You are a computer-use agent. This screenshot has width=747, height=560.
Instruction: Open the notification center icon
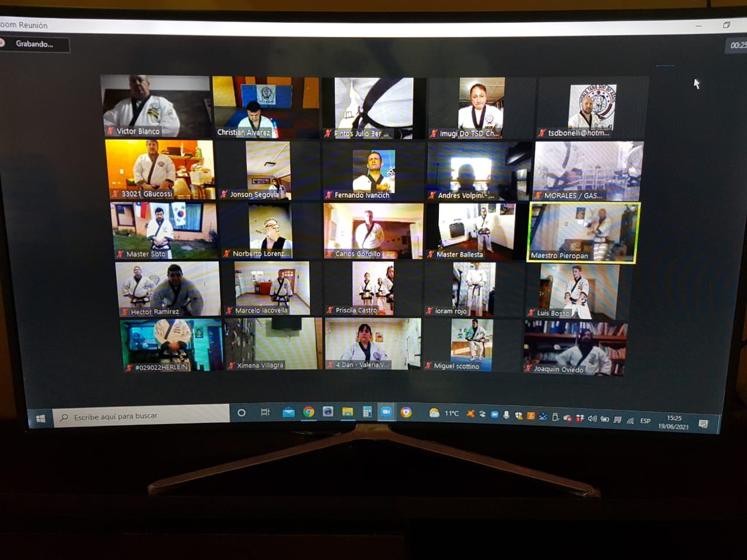703,423
